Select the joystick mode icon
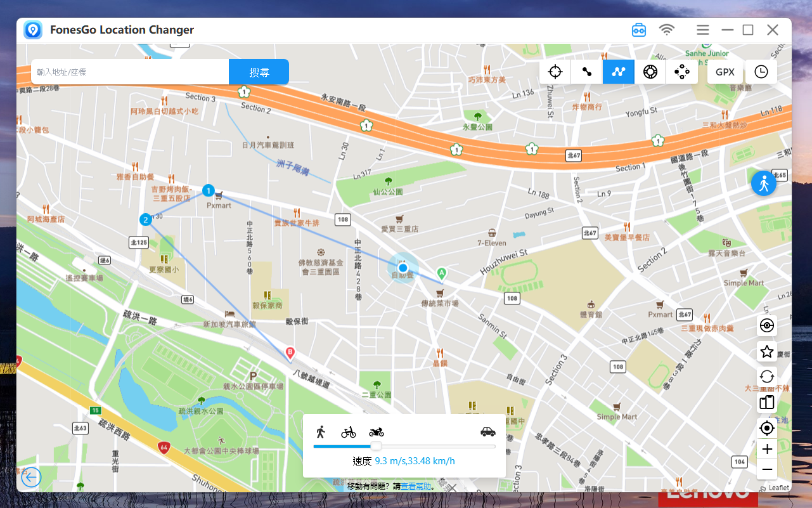 click(682, 72)
